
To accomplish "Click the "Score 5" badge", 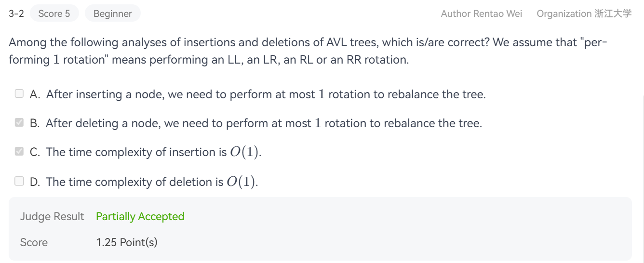I will click(x=54, y=13).
